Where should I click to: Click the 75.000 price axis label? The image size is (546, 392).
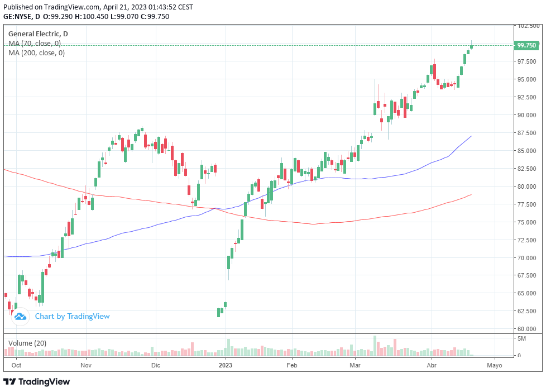[x=526, y=222]
